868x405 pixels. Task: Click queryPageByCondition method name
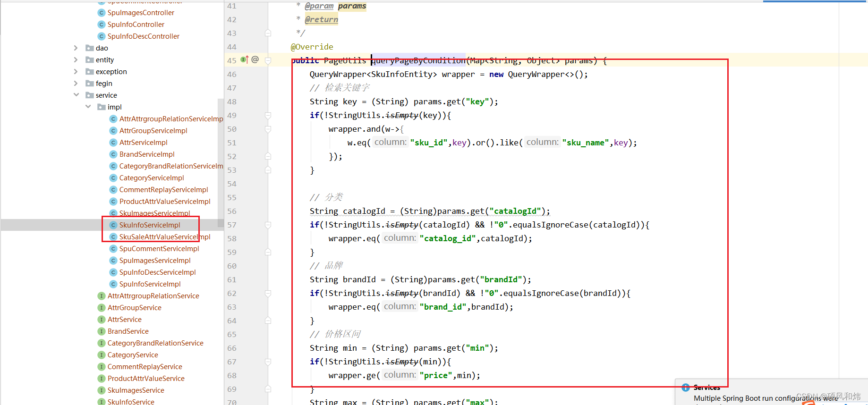pyautogui.click(x=418, y=60)
